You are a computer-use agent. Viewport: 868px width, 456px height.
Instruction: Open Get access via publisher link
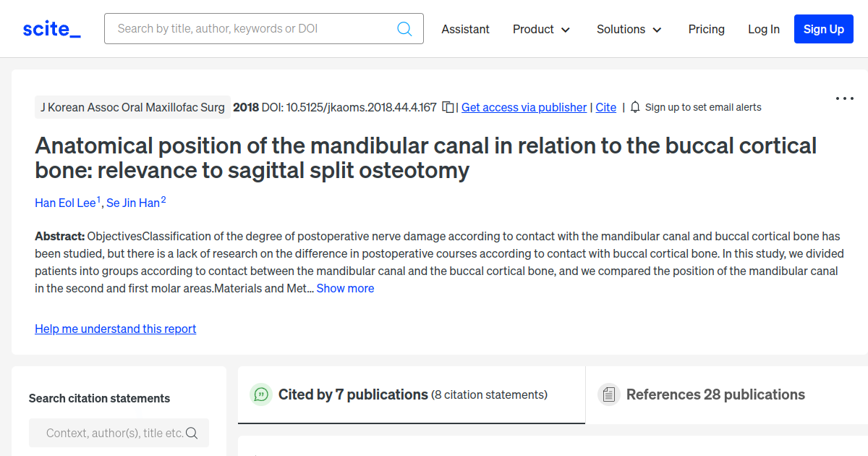pyautogui.click(x=524, y=106)
